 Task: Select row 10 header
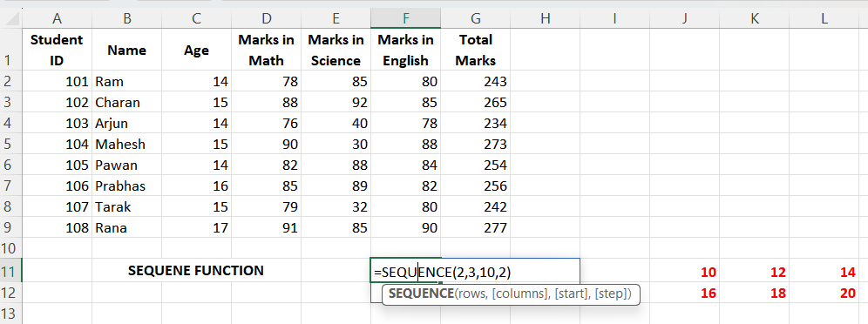11,247
